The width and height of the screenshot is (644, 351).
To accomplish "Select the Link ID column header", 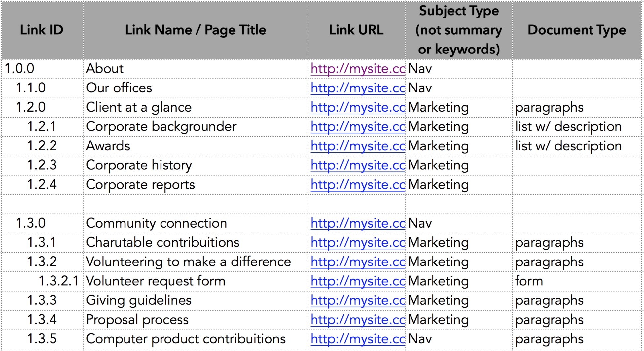I will tap(42, 30).
